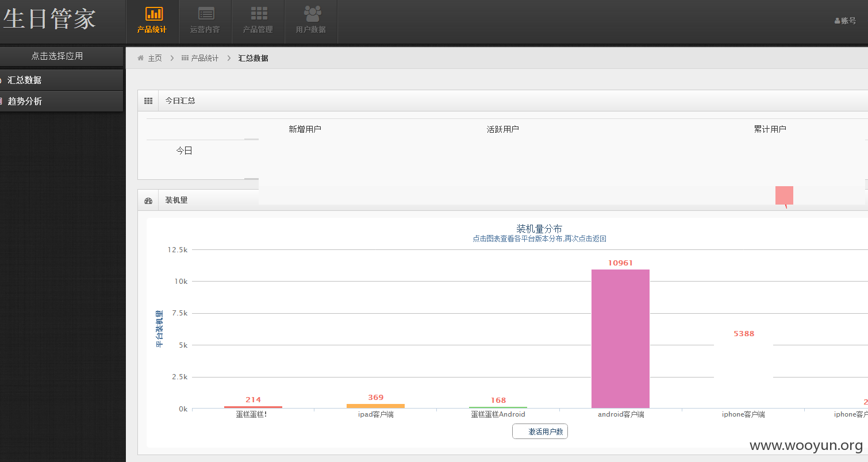
Task: Click the 今日 row label
Action: pyautogui.click(x=184, y=151)
